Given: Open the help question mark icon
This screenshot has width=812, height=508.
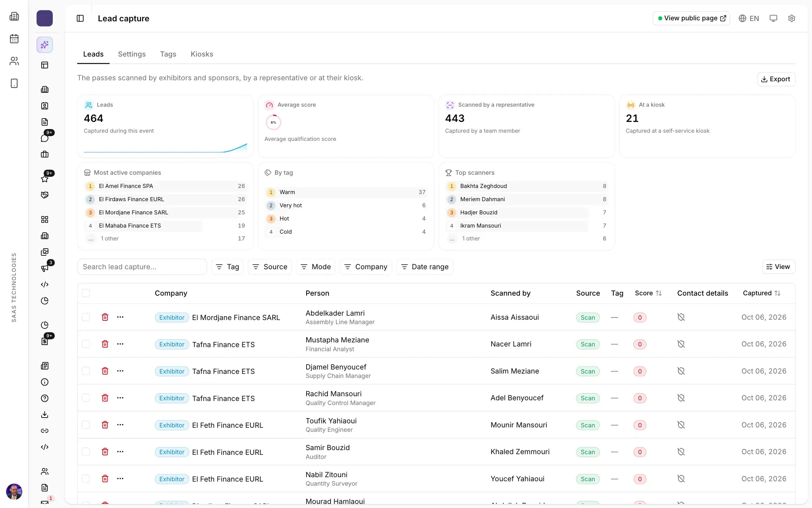Looking at the screenshot, I should click(45, 398).
